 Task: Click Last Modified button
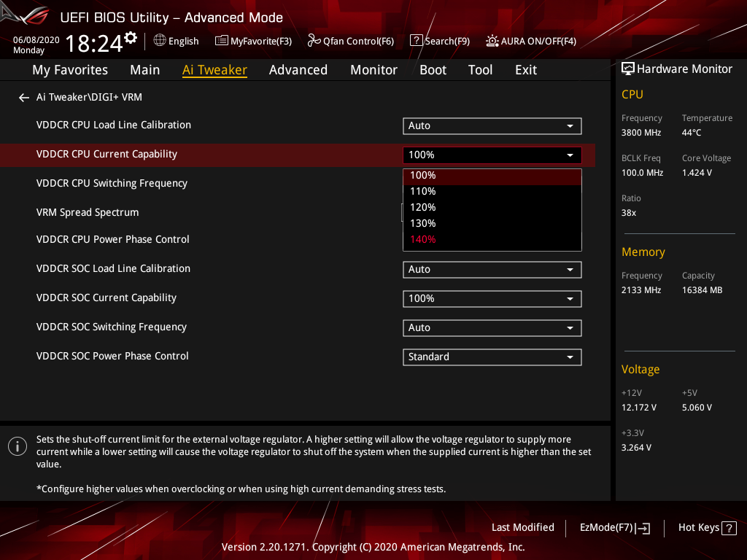[x=522, y=528]
